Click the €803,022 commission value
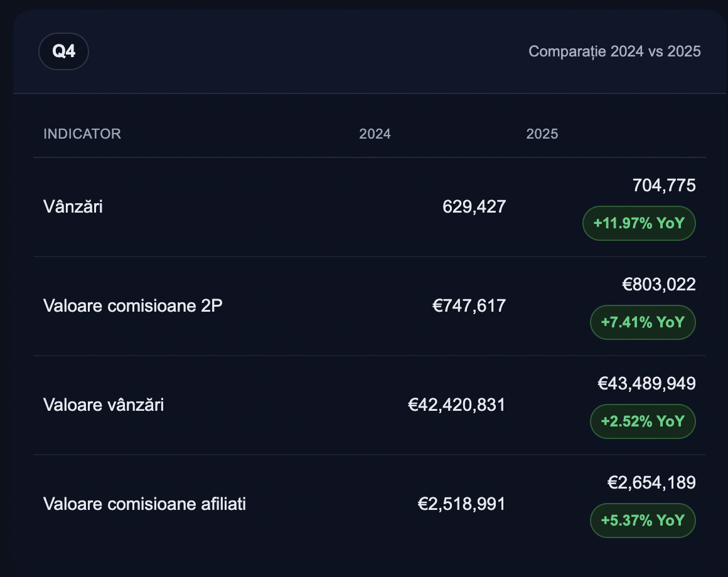The width and height of the screenshot is (728, 577). tap(659, 284)
